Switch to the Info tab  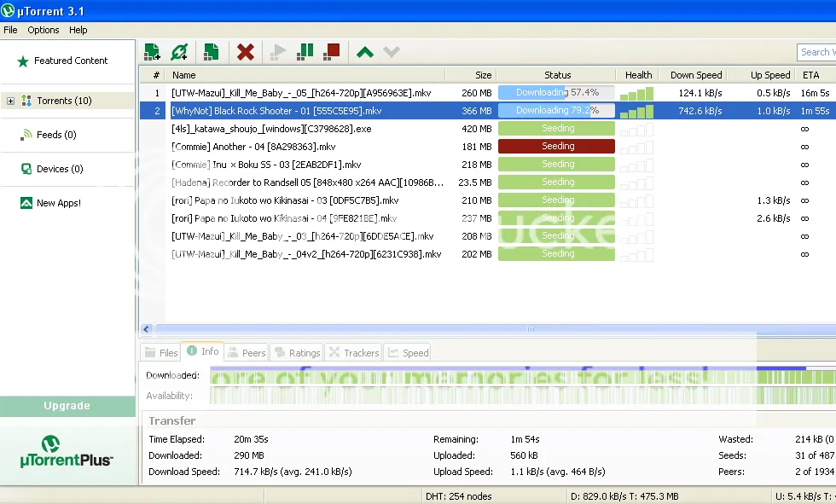point(203,351)
